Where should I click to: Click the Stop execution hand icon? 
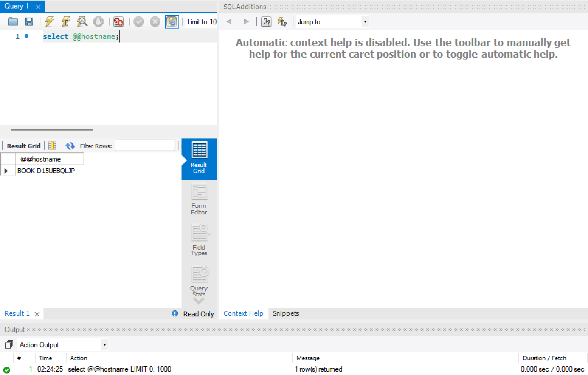coord(98,22)
